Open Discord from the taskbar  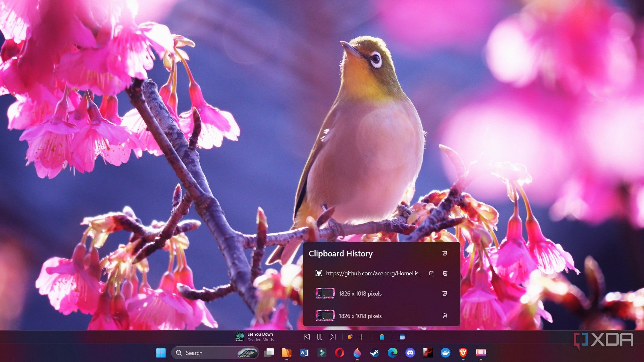point(410,353)
